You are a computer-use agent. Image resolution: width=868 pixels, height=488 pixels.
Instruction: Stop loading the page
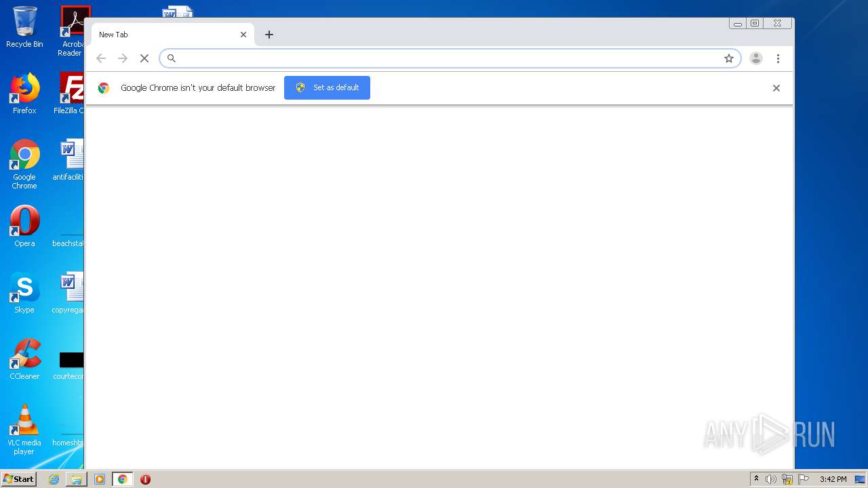(144, 58)
